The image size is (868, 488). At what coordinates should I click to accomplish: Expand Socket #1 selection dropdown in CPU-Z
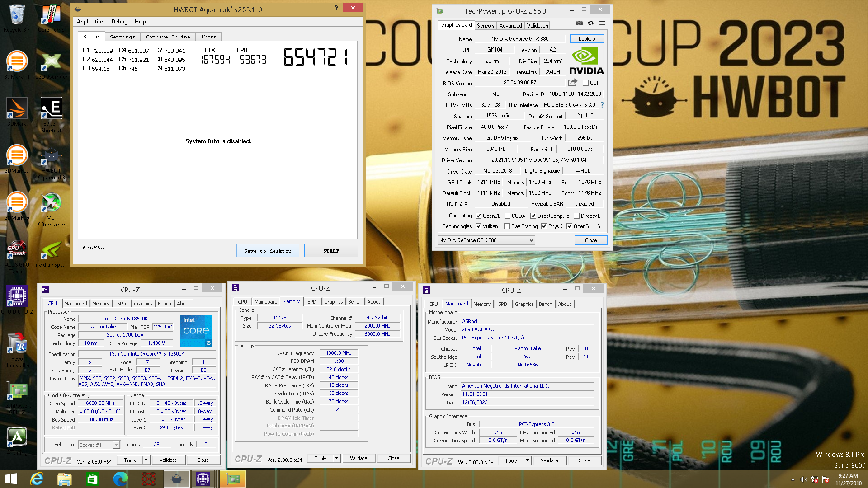tap(116, 445)
